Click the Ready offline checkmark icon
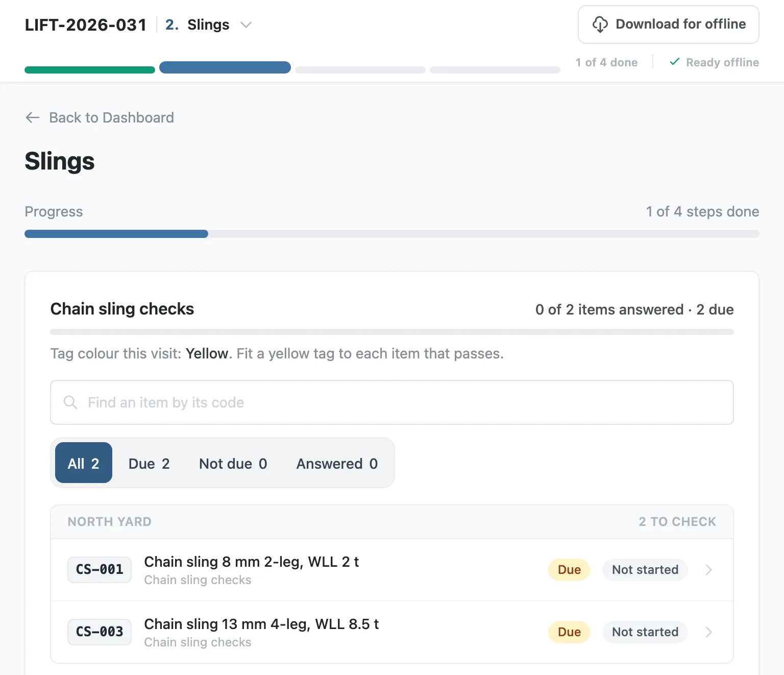The height and width of the screenshot is (675, 784). [674, 62]
